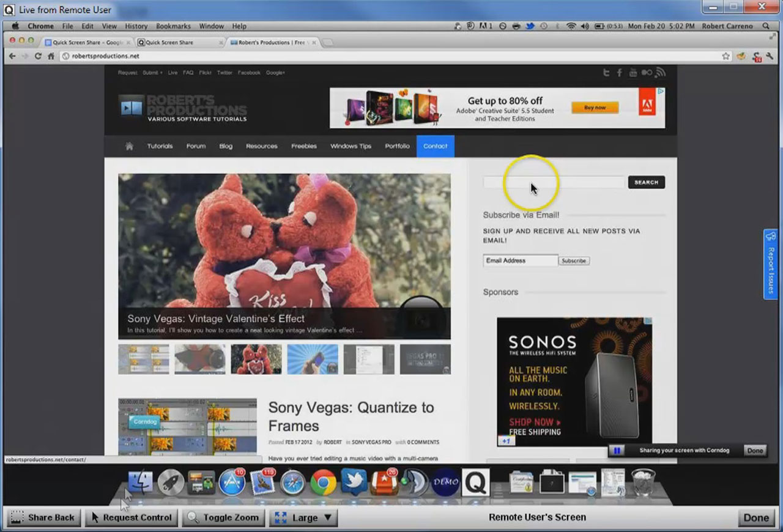Image resolution: width=783 pixels, height=532 pixels.
Task: Open the Report Issues side tab
Action: 771,264
